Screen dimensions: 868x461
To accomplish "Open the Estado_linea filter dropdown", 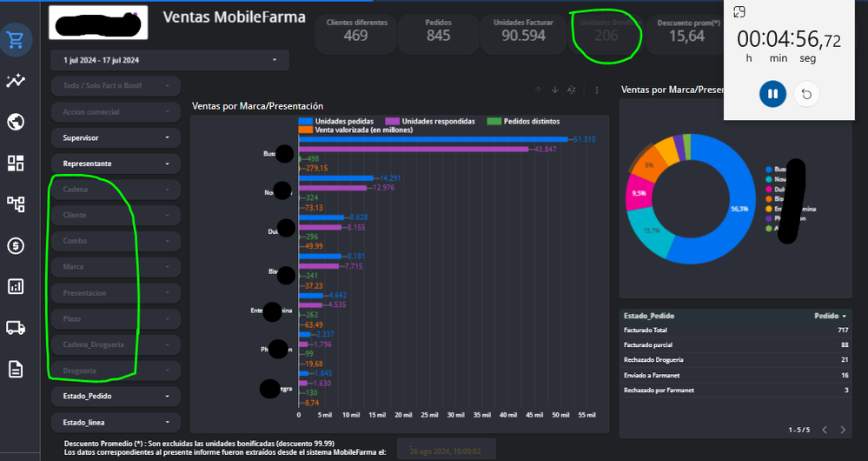I will point(116,423).
